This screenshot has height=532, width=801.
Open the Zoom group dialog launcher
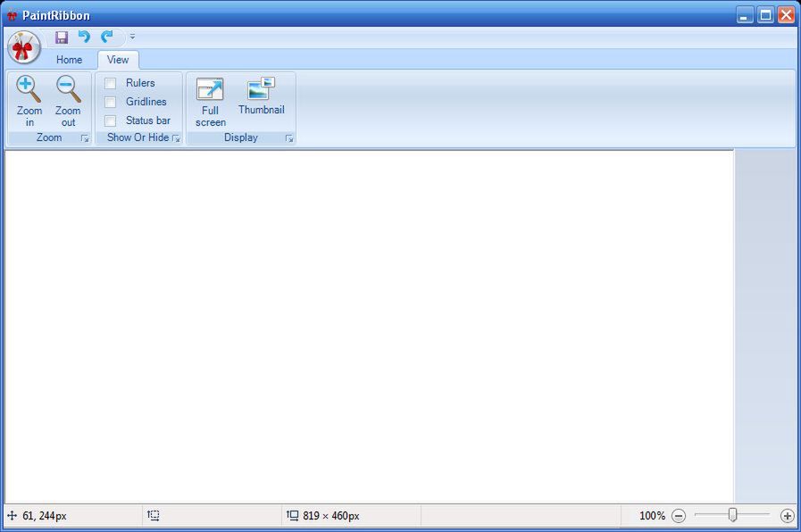(85, 138)
